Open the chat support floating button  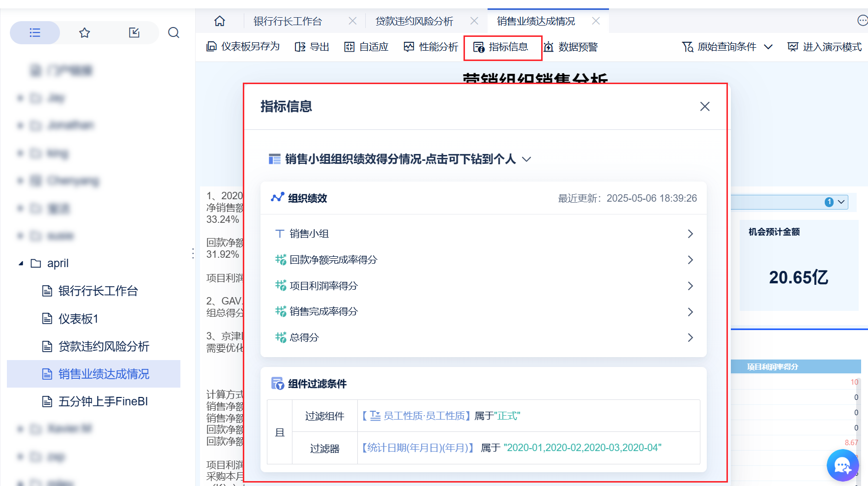[x=842, y=465]
